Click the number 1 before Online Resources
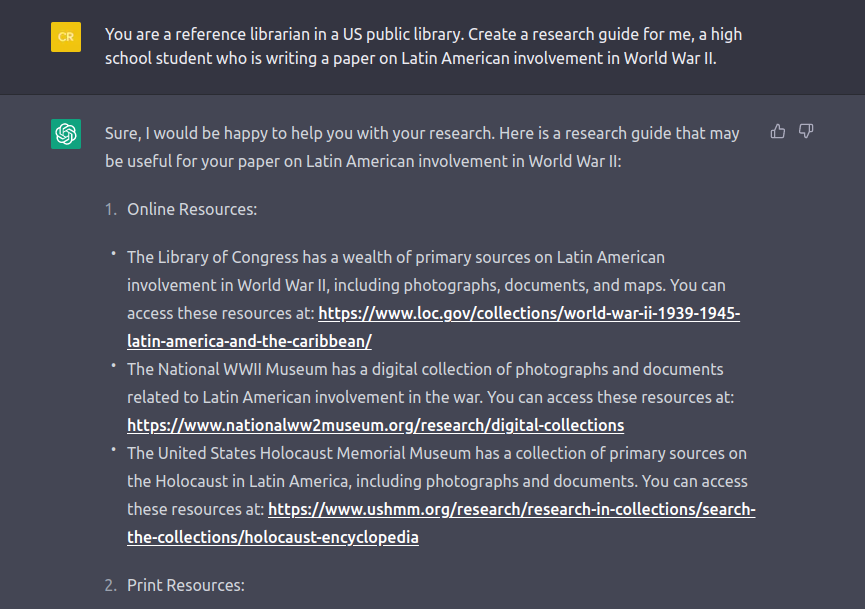 coord(112,209)
